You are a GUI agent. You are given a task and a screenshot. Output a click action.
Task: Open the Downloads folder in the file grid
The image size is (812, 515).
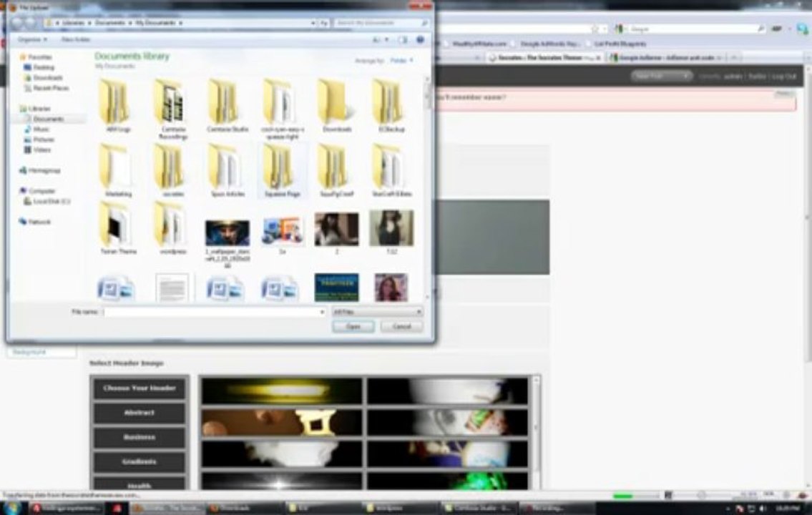(x=337, y=106)
